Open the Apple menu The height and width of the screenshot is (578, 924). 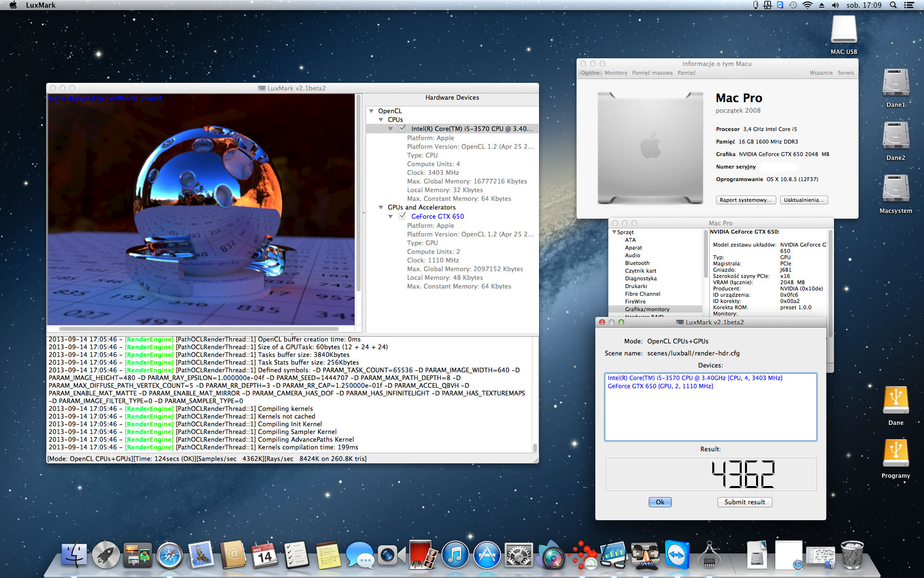[13, 5]
